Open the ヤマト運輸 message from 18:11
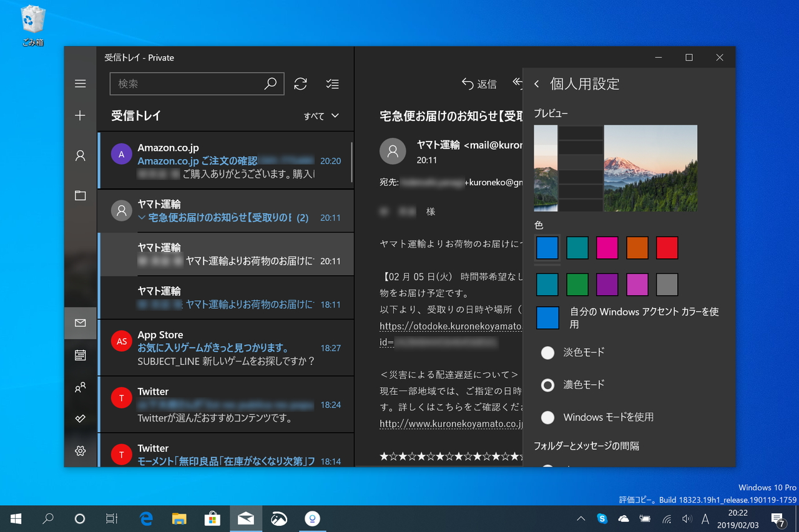Screen dimensions: 799x532 [x=226, y=297]
